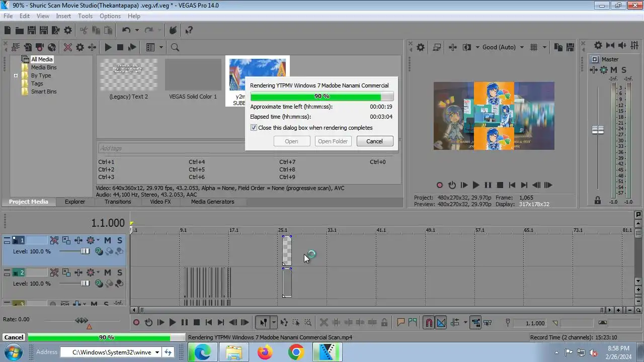Click Start Preview play icon in Project Media
This screenshot has height=362, width=644.
pyautogui.click(x=108, y=47)
